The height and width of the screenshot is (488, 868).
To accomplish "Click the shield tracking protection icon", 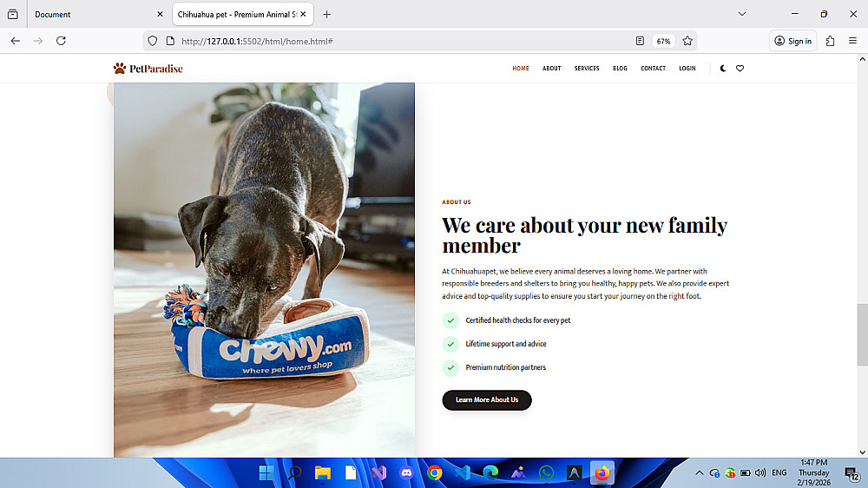I will 153,41.
